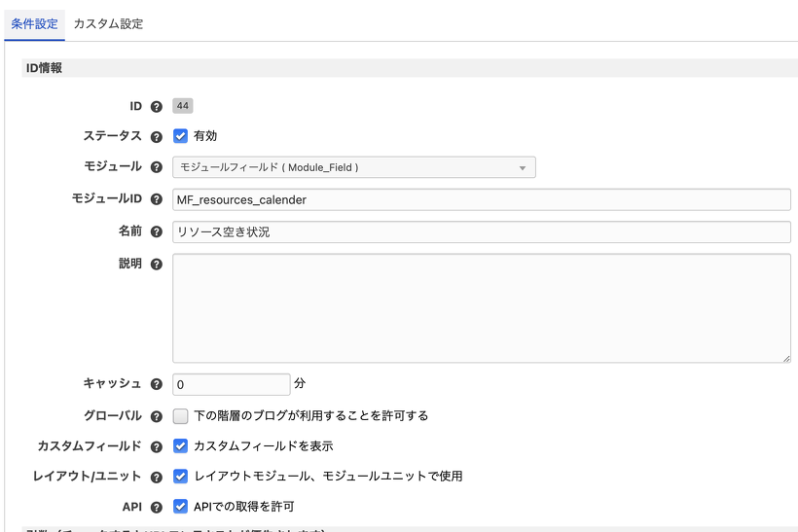Uncheck the 有効 status checkbox
Image resolution: width=798 pixels, height=532 pixels.
tap(180, 136)
